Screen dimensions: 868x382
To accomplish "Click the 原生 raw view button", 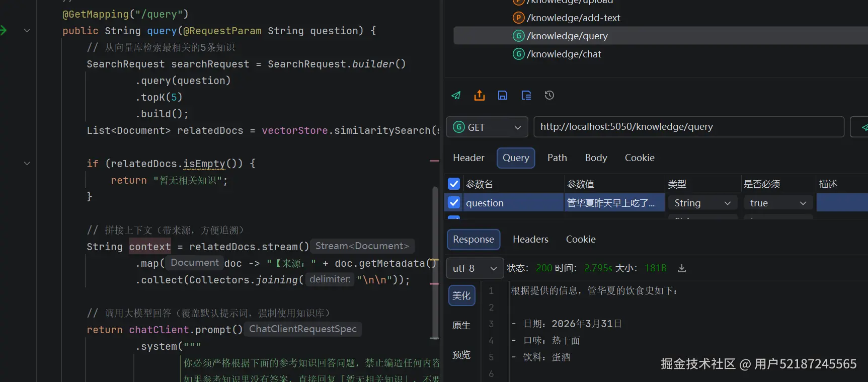I will click(461, 325).
